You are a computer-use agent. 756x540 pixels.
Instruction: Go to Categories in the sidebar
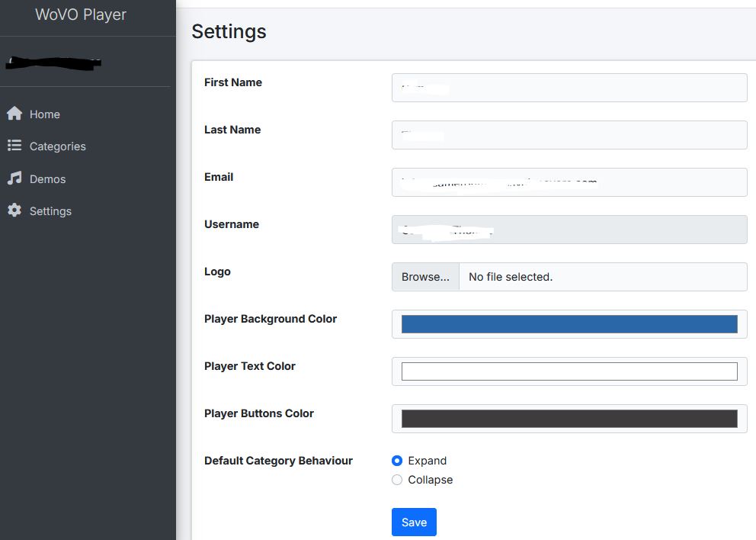tap(58, 146)
